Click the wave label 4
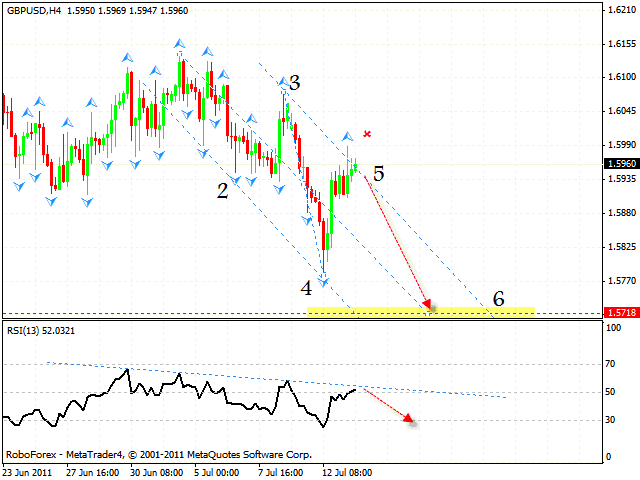640x480 pixels. click(308, 288)
